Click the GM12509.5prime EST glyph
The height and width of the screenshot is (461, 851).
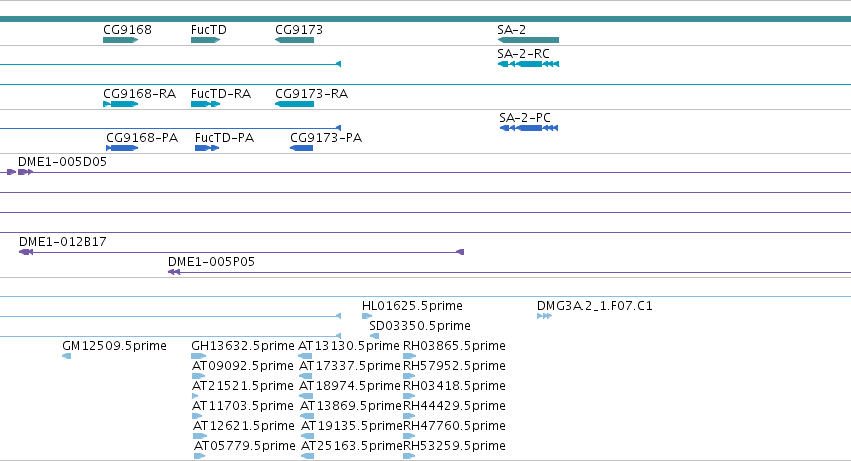point(67,356)
